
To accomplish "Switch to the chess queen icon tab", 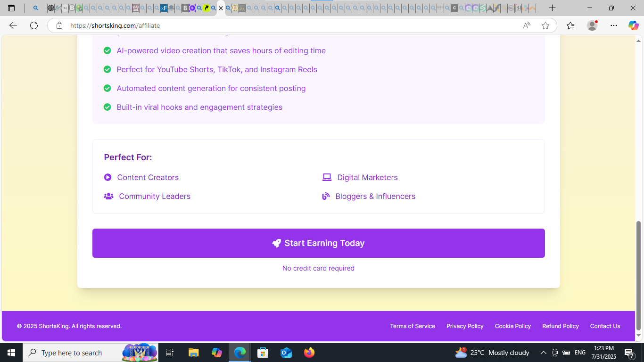I will (136, 8).
